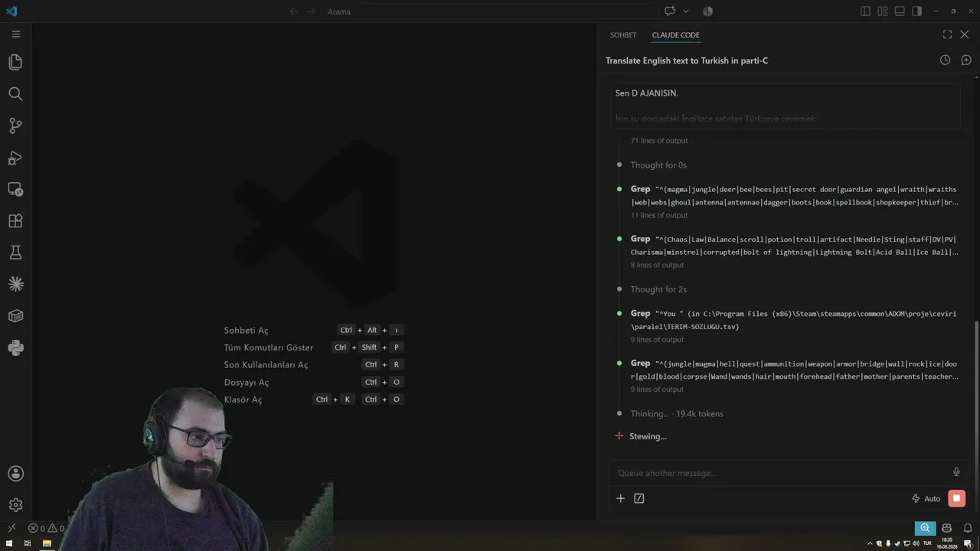Image resolution: width=980 pixels, height=551 pixels.
Task: Change the Auto permission mode
Action: point(926,499)
